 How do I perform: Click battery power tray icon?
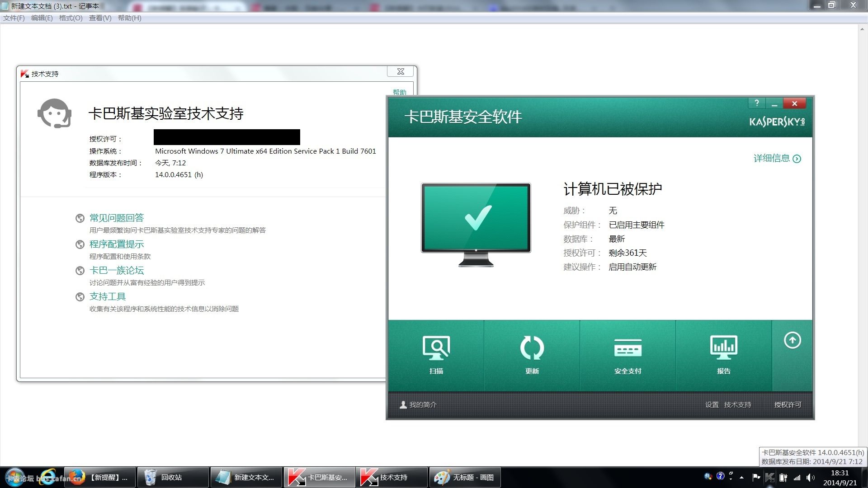783,477
